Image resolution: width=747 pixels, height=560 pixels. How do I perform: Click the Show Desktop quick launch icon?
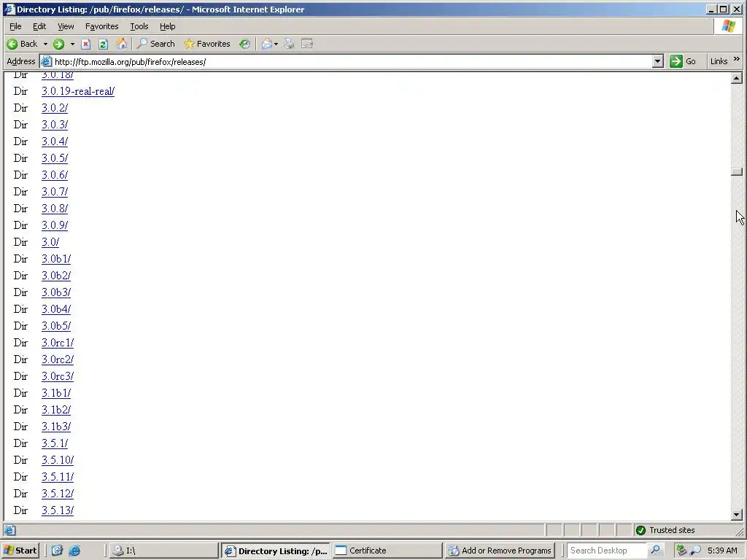click(57, 551)
